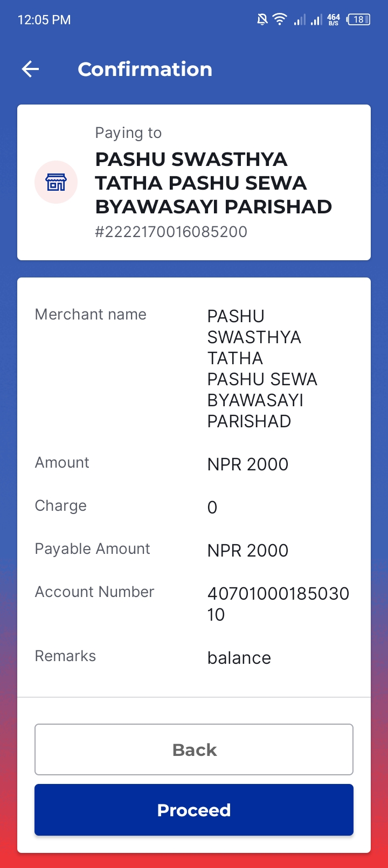Tap the Payable Amount NPR 2000 value
The width and height of the screenshot is (388, 868).
(x=248, y=551)
